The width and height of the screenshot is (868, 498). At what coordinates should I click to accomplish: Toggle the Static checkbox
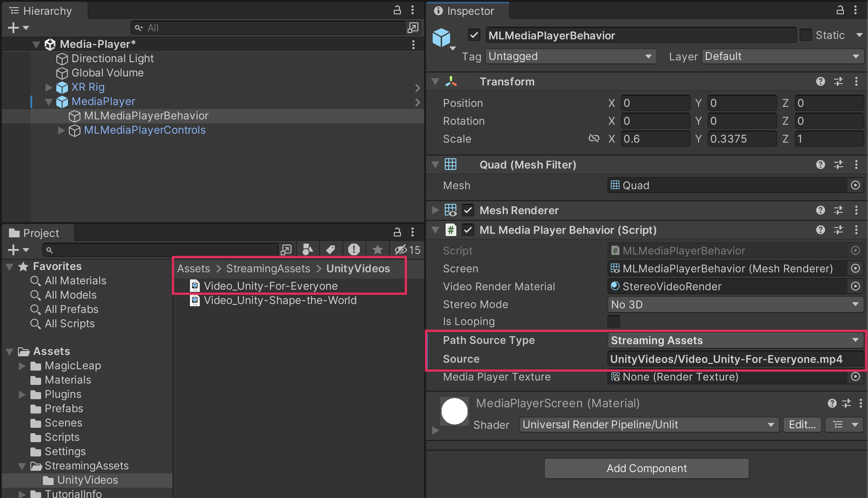[805, 35]
